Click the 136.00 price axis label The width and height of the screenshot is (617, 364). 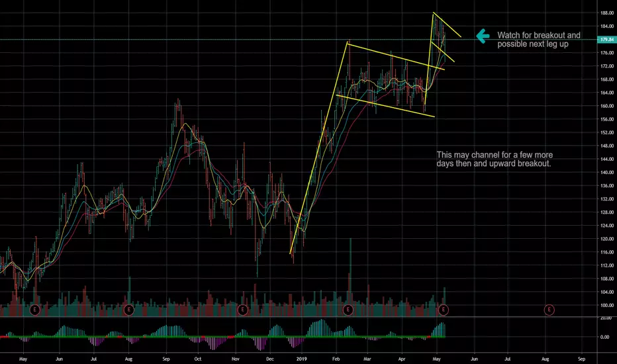click(607, 186)
